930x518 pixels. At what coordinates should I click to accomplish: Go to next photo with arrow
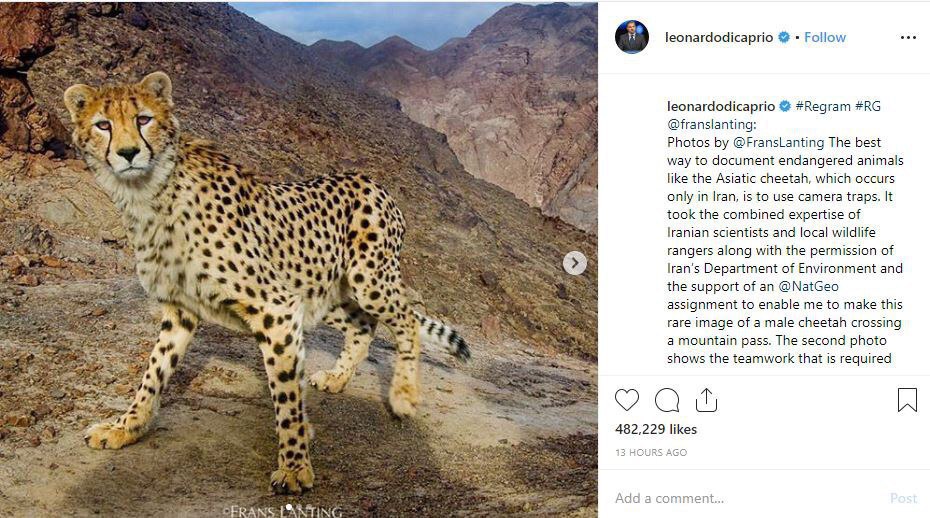click(574, 263)
